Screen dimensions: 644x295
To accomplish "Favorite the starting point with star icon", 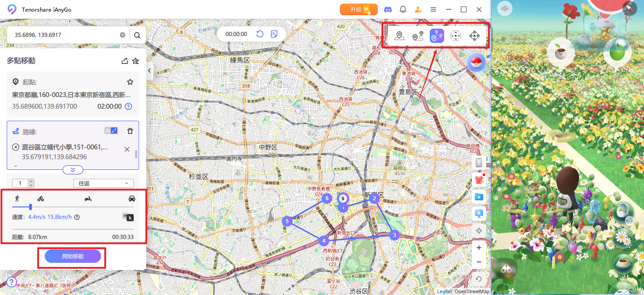I will [130, 82].
